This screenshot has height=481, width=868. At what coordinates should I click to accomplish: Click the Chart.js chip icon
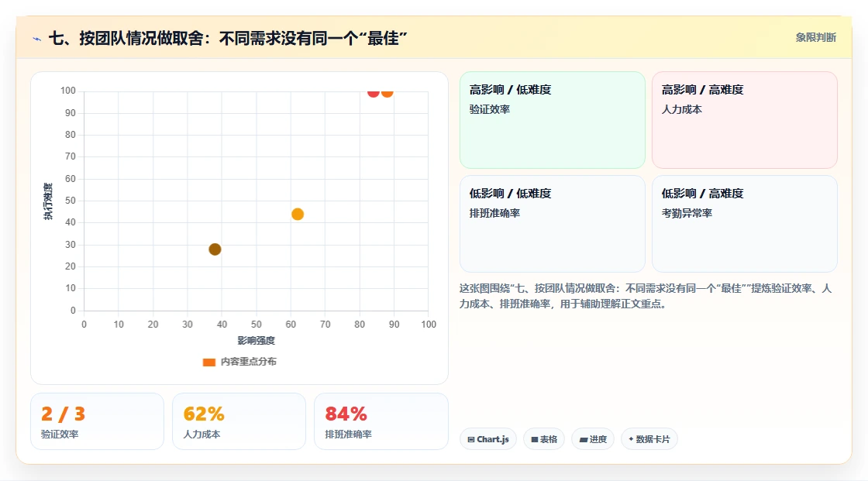471,439
